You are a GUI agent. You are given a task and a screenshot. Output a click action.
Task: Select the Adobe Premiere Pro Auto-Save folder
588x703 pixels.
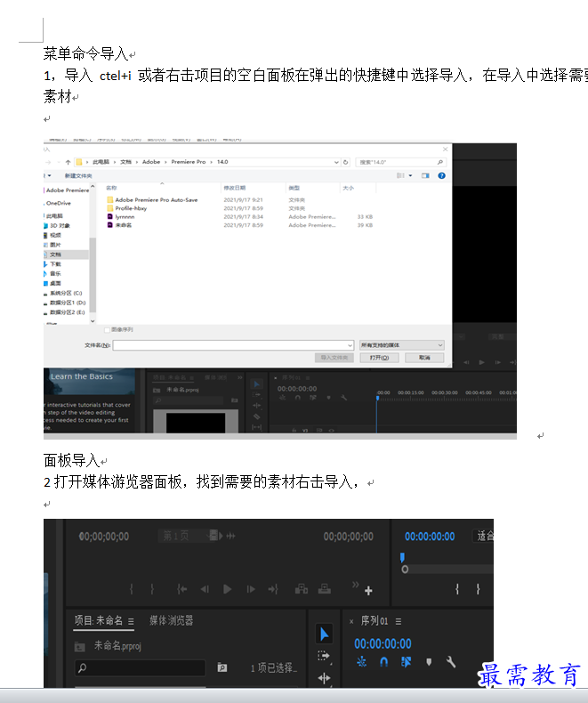pyautogui.click(x=157, y=200)
